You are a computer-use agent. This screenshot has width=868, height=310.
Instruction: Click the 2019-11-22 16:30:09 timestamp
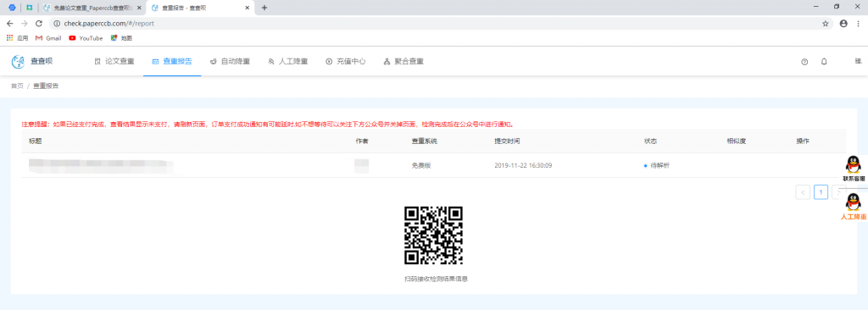[x=523, y=165]
